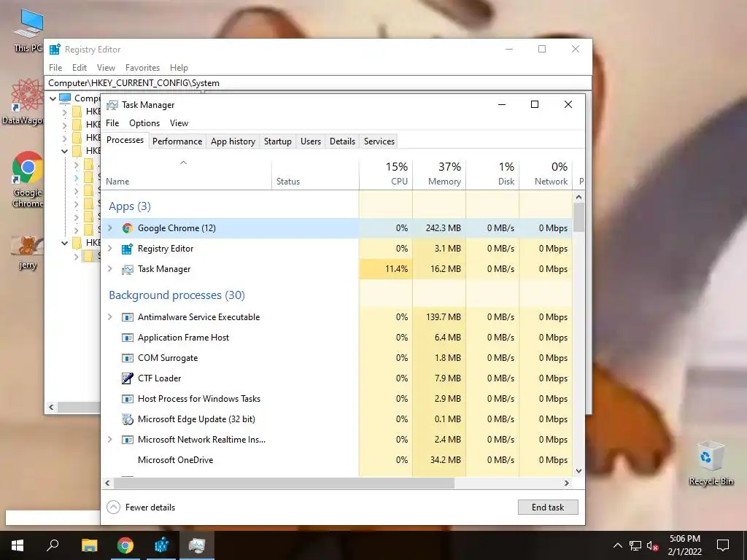Open the notification center icon
This screenshot has width=747, height=560.
click(723, 545)
